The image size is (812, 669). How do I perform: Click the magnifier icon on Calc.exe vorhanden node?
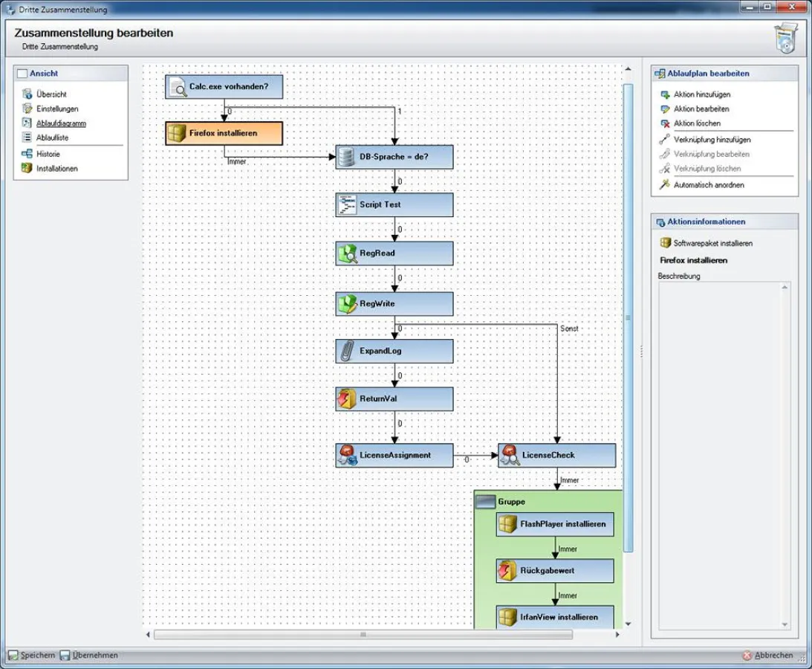178,86
